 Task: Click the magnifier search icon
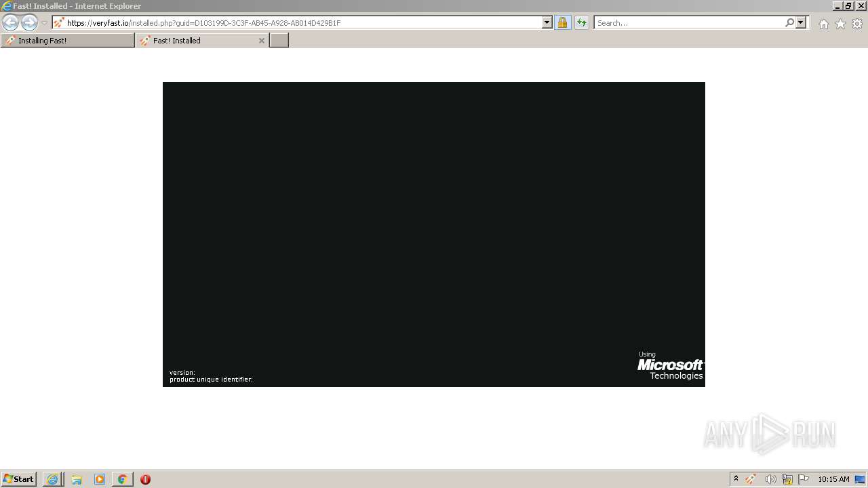pos(789,22)
